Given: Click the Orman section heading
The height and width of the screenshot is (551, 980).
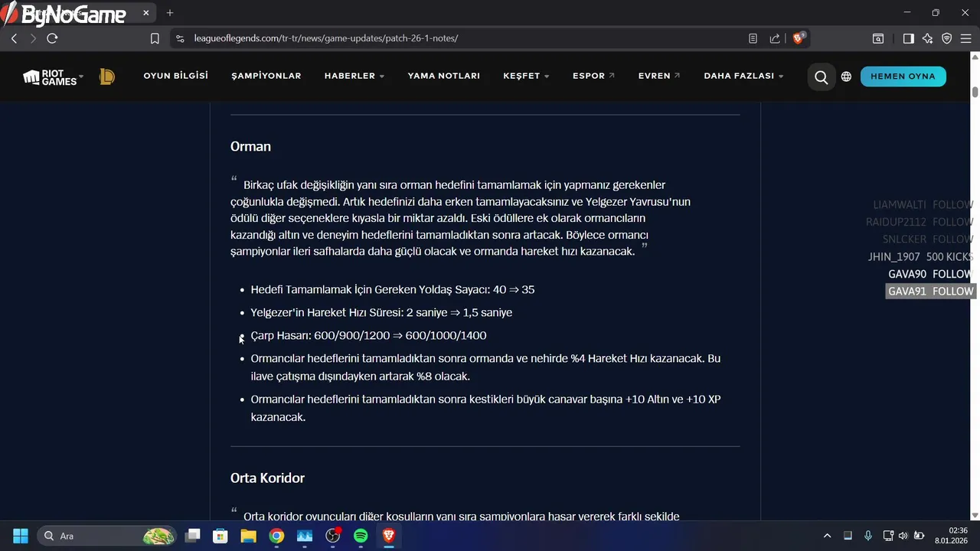Looking at the screenshot, I should tap(250, 146).
